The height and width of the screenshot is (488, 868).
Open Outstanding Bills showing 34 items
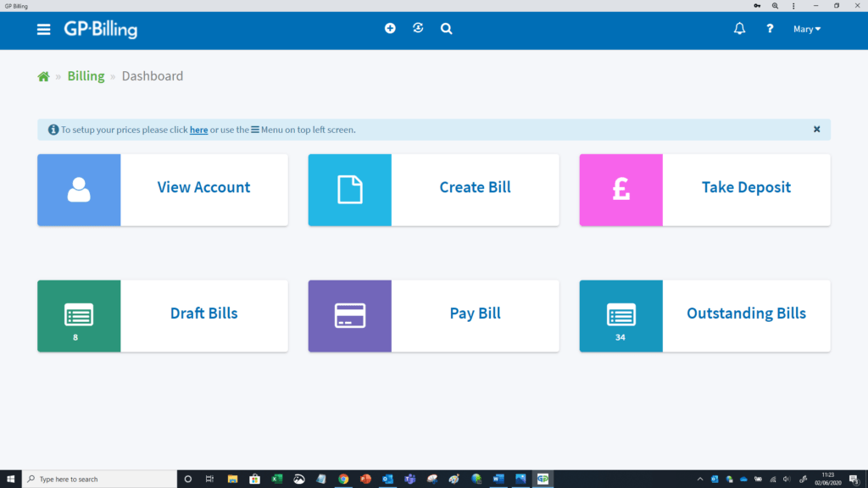pyautogui.click(x=704, y=313)
